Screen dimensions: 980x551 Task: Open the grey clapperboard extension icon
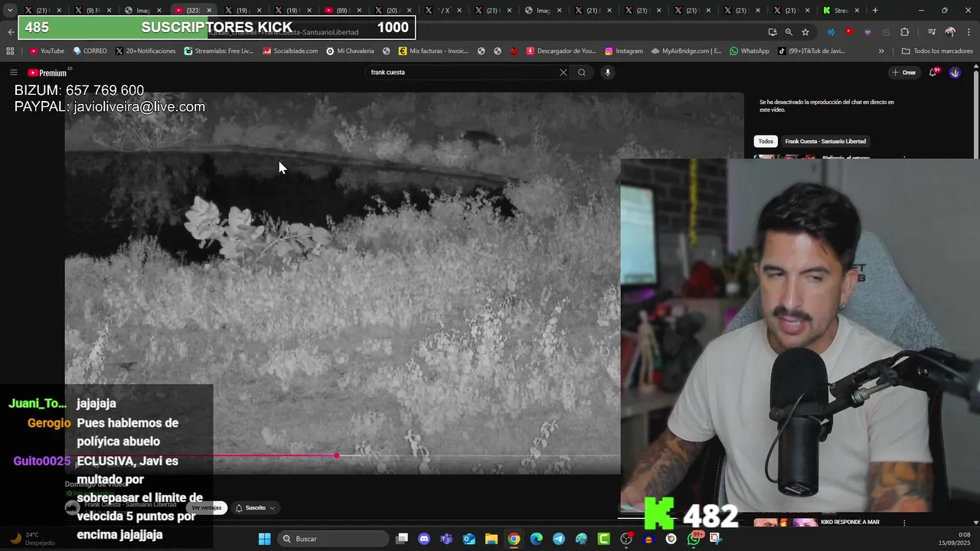[886, 32]
